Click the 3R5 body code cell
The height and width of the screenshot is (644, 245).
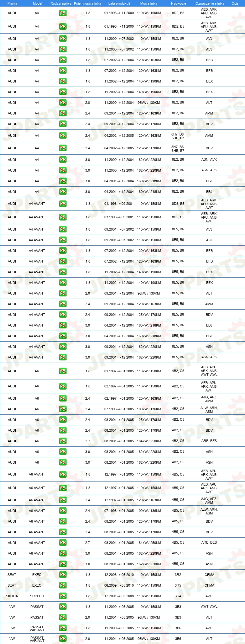178,585
